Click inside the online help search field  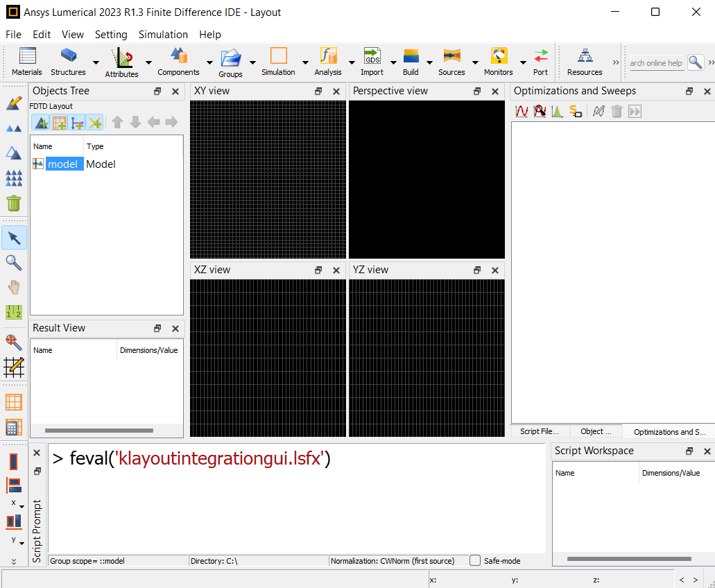click(655, 62)
